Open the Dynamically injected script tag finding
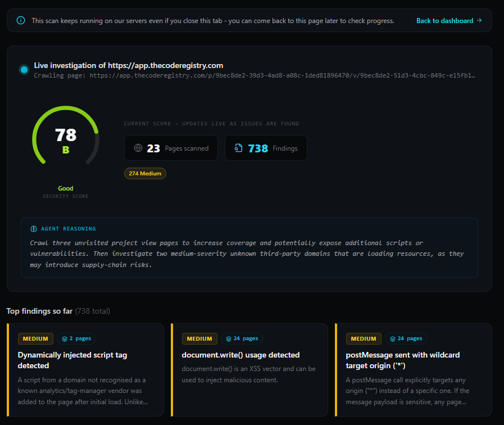The image size is (504, 425). coord(85,370)
